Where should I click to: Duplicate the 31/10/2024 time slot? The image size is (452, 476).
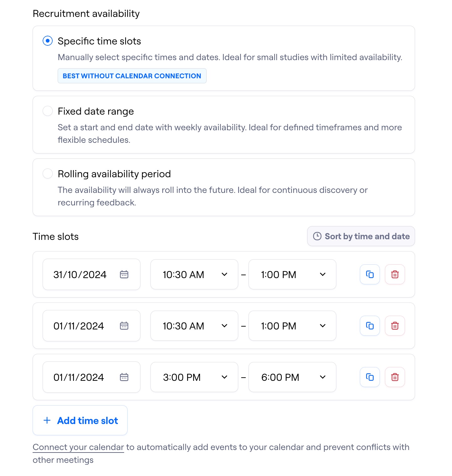pyautogui.click(x=370, y=274)
